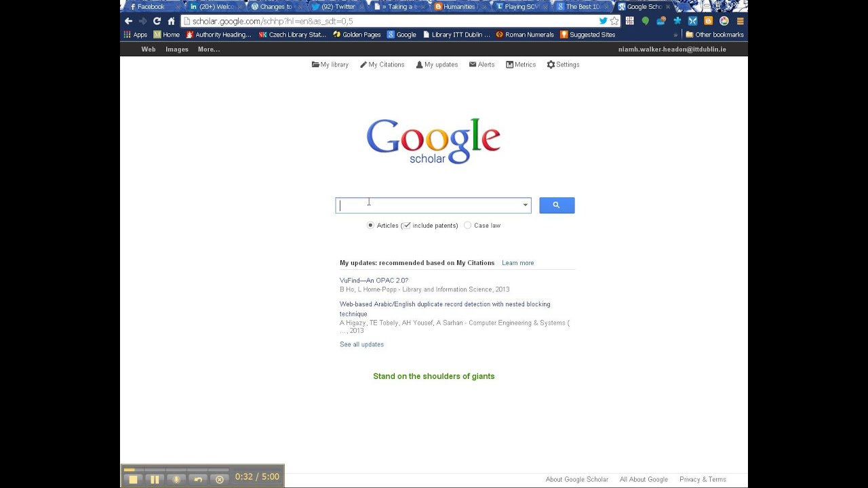Click Images in the top bar

click(x=177, y=49)
